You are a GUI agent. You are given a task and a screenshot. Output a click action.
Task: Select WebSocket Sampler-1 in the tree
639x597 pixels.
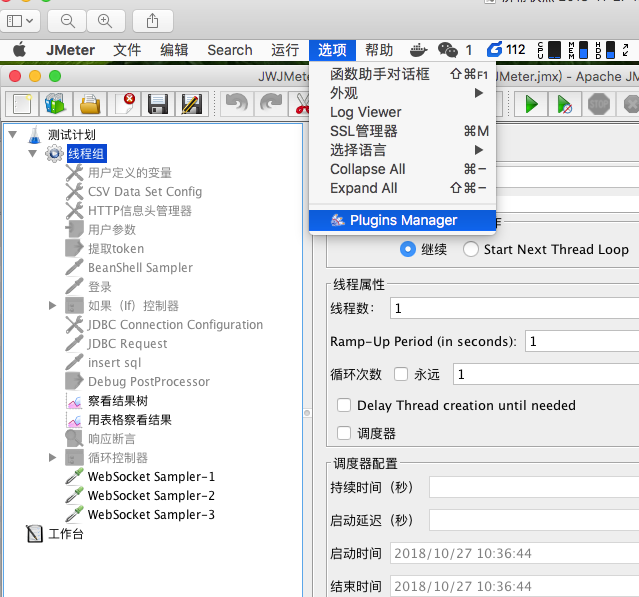(151, 476)
